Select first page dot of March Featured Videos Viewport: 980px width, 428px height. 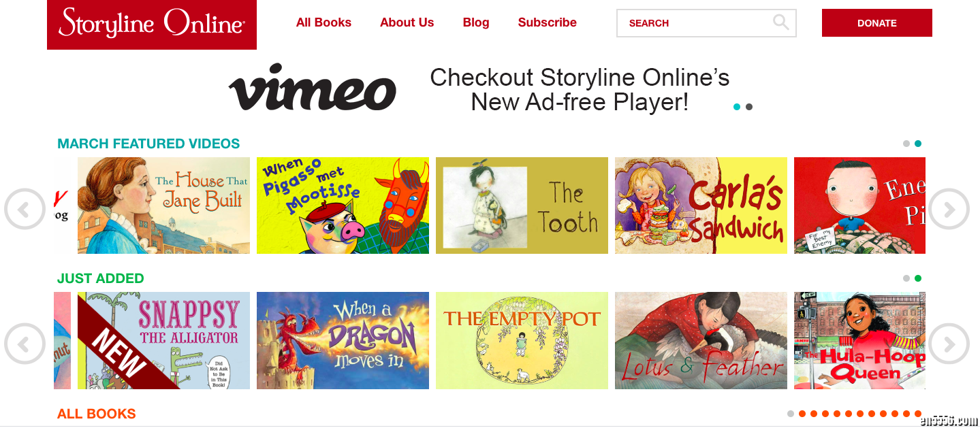(x=906, y=144)
